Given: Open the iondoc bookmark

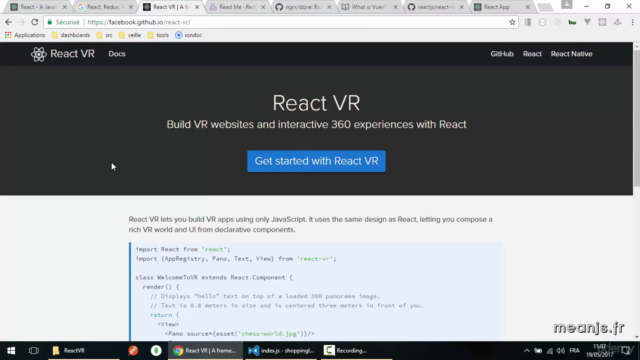Looking at the screenshot, I should click(x=189, y=35).
